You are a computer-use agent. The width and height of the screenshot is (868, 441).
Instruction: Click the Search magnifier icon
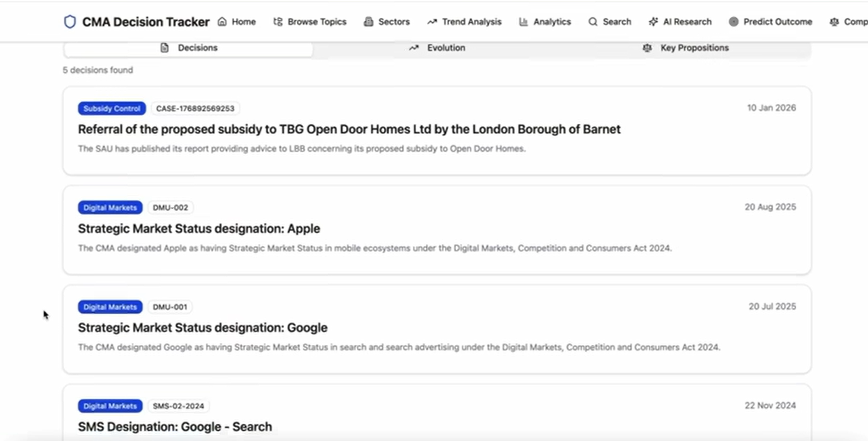pos(593,22)
